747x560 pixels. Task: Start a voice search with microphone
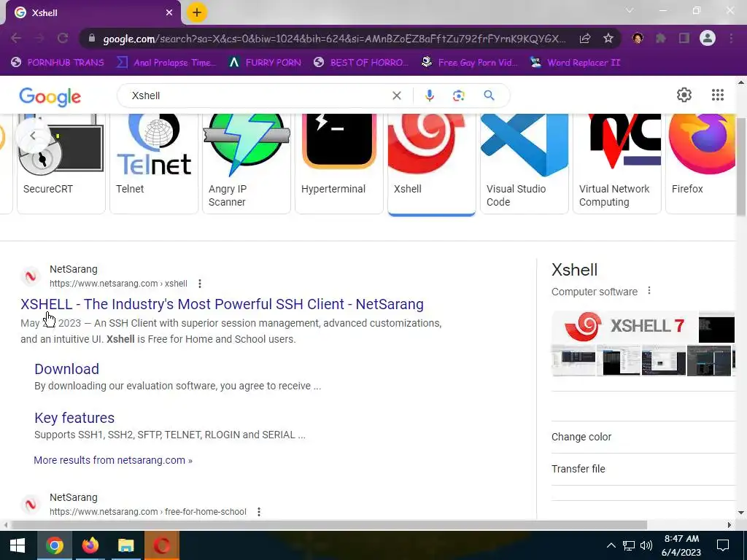click(429, 96)
